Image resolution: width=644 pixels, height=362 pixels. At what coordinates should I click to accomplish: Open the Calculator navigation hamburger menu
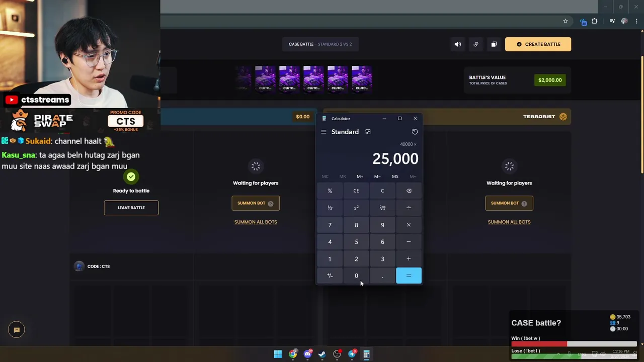pyautogui.click(x=324, y=132)
